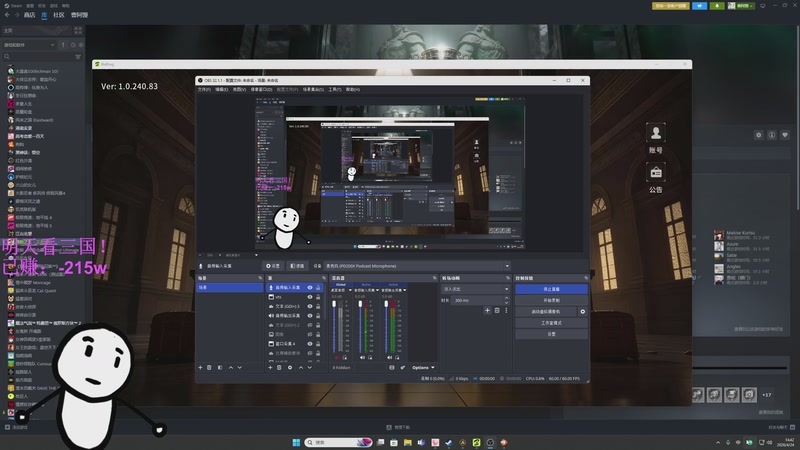This screenshot has width=800, height=450.
Task: Open OBS 文件(F) menu
Action: tap(204, 90)
